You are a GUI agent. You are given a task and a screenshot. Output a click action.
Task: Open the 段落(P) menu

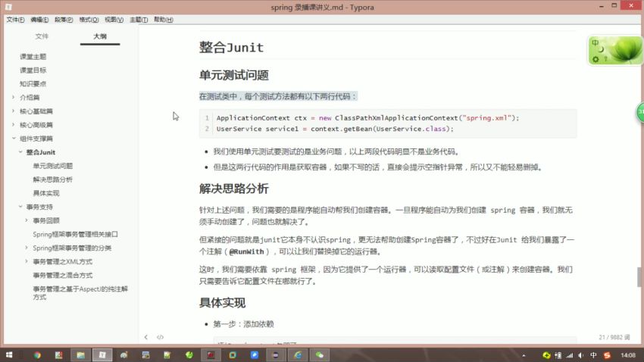pyautogui.click(x=64, y=20)
